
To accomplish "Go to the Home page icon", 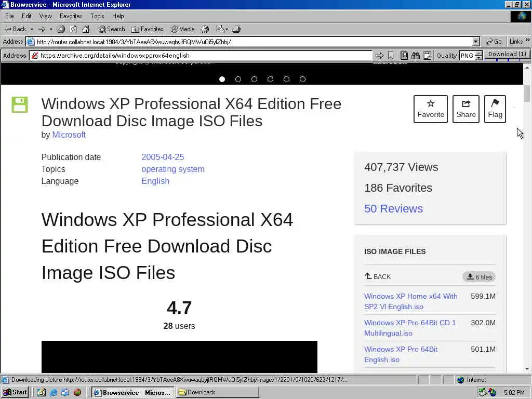I will click(86, 29).
